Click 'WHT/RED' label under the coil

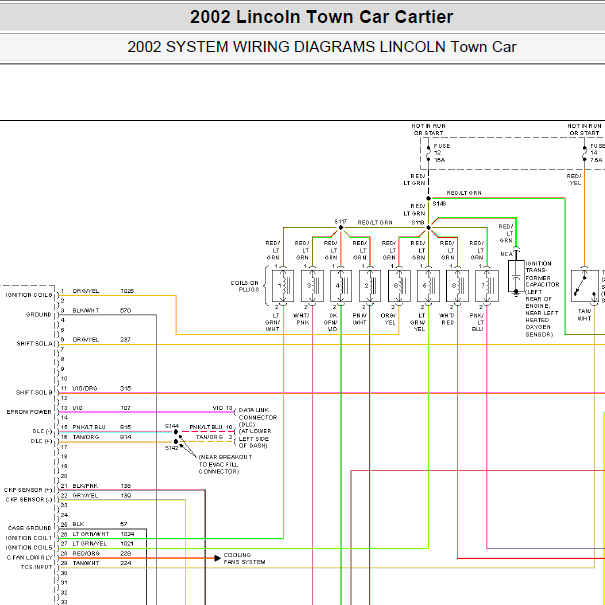(447, 319)
